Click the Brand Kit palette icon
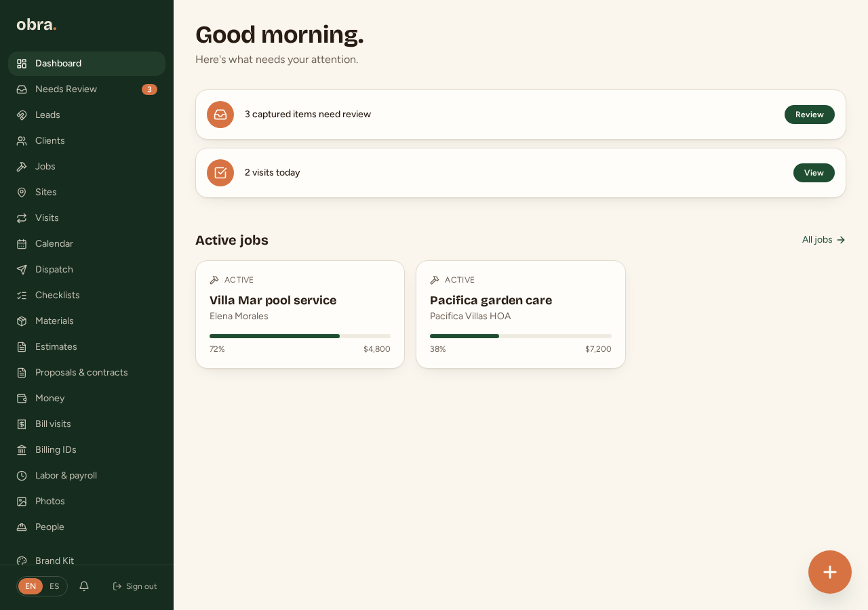The image size is (868, 610). click(x=22, y=561)
